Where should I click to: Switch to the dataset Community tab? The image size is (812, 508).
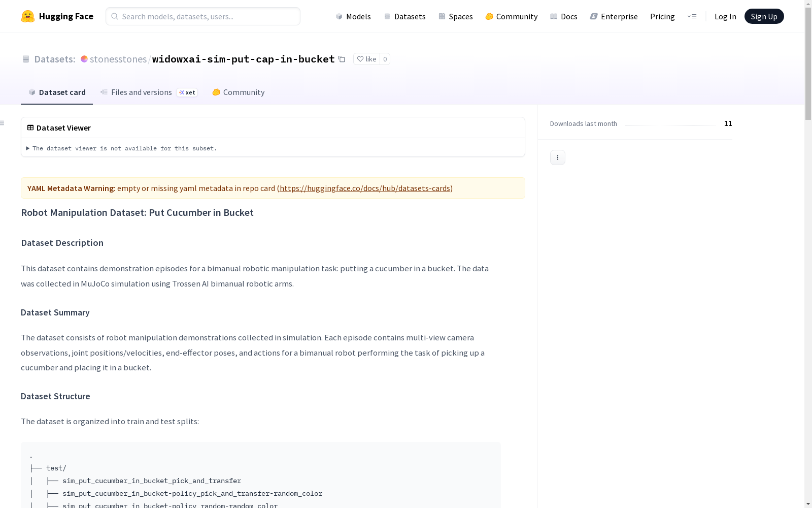239,92
